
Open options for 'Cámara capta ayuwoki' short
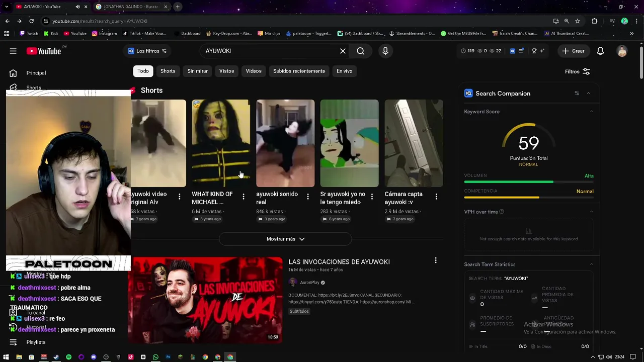[x=436, y=197]
